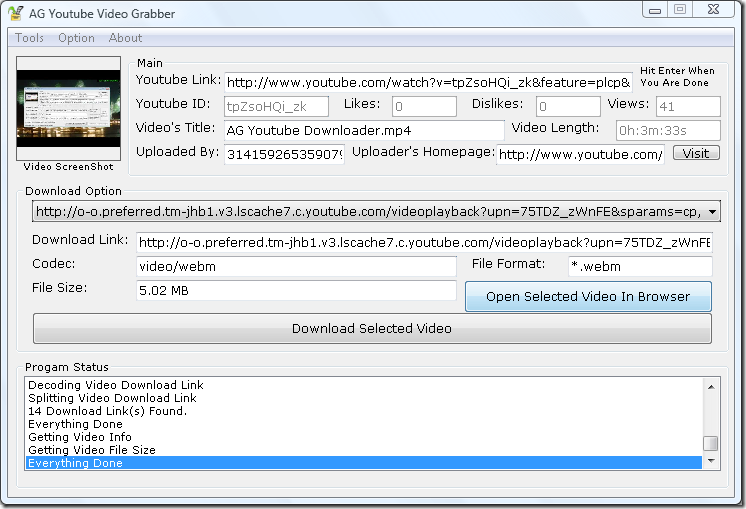The width and height of the screenshot is (746, 509).
Task: Click the AG Youtube Video Grabber app icon
Action: coord(15,13)
